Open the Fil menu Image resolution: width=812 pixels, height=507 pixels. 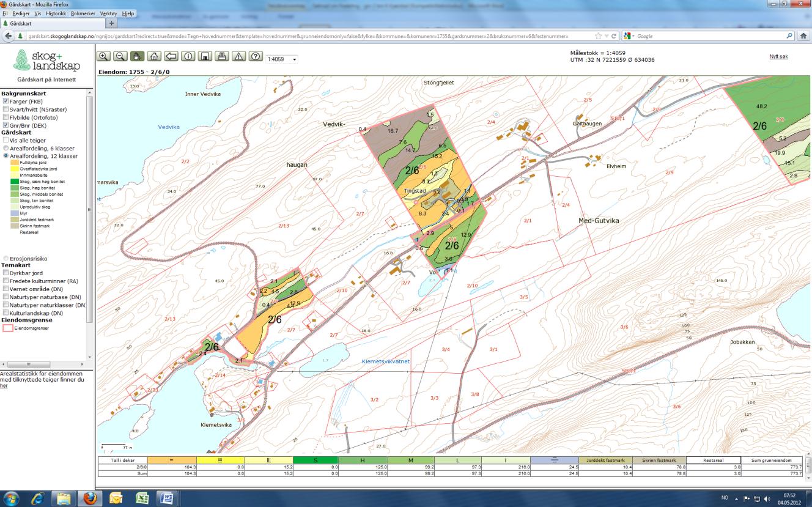pos(6,13)
